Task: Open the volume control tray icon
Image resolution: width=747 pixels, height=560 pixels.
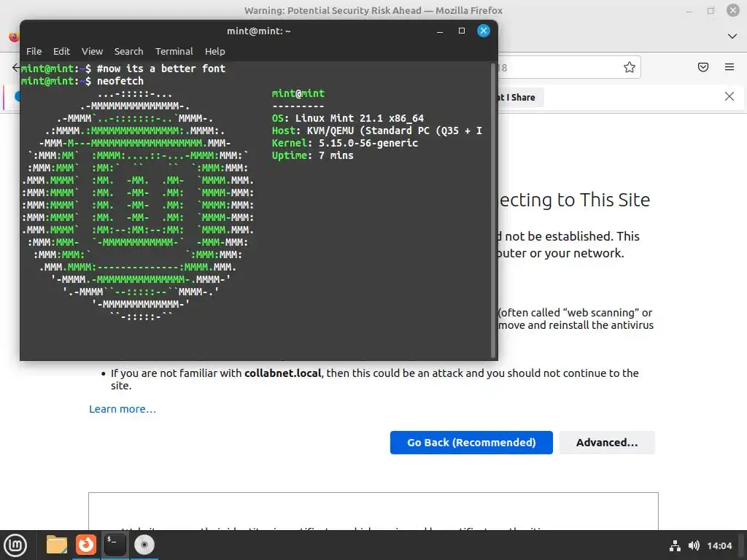Action: tap(694, 545)
